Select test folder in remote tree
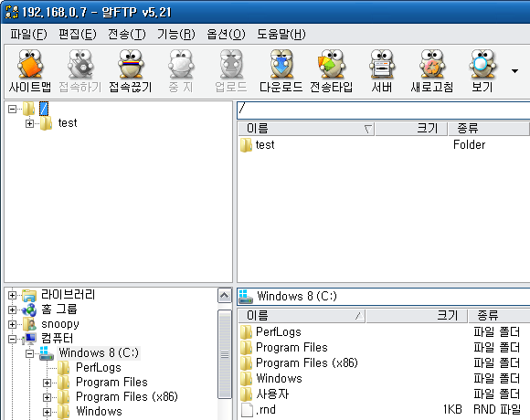 point(68,123)
